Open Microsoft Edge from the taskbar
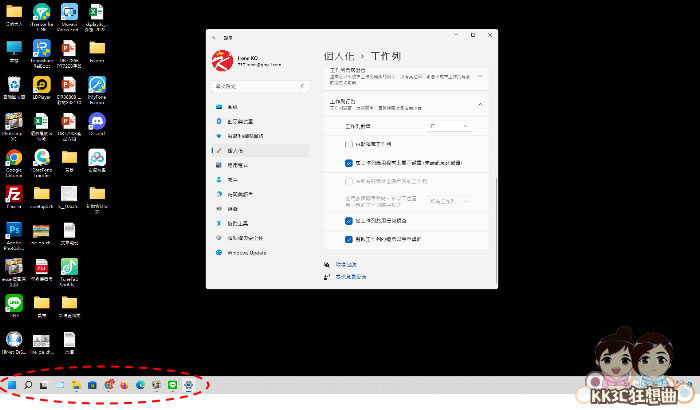Screen dimensions: 700x410 140,384
